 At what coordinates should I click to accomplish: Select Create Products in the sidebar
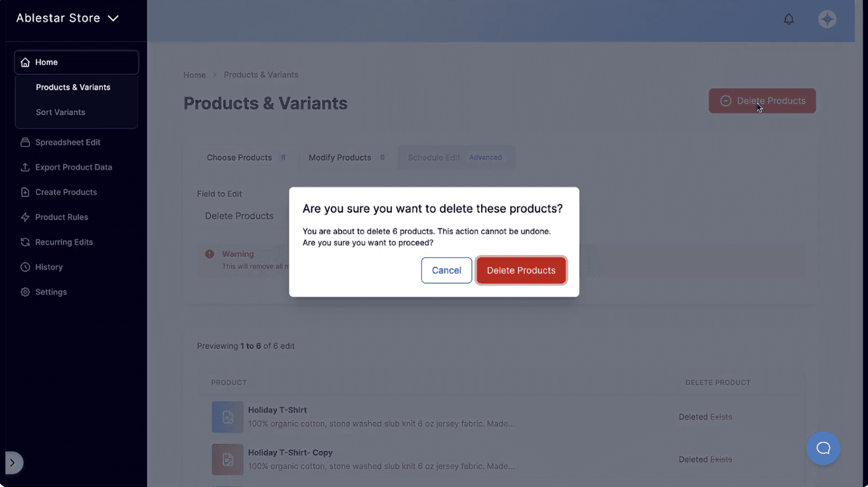[24, 191]
